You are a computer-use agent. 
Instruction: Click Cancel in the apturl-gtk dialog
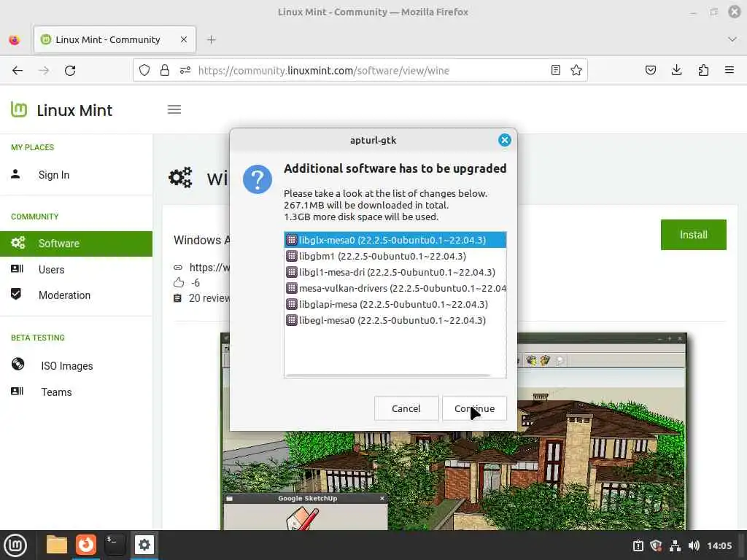pos(406,408)
